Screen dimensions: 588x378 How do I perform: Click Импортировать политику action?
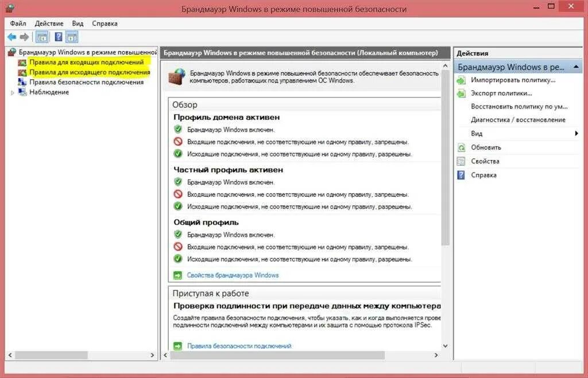pos(513,80)
